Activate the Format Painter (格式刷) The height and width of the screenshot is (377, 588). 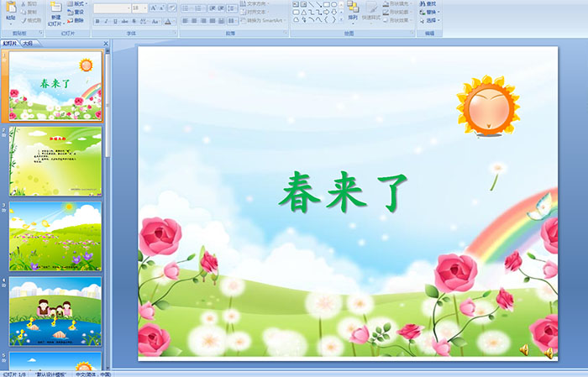click(32, 20)
